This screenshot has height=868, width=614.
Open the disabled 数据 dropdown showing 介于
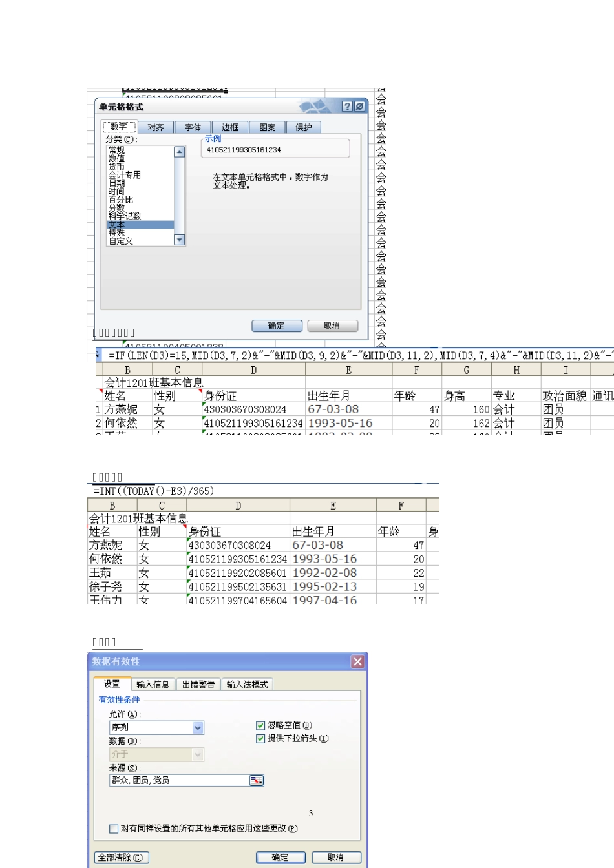198,754
